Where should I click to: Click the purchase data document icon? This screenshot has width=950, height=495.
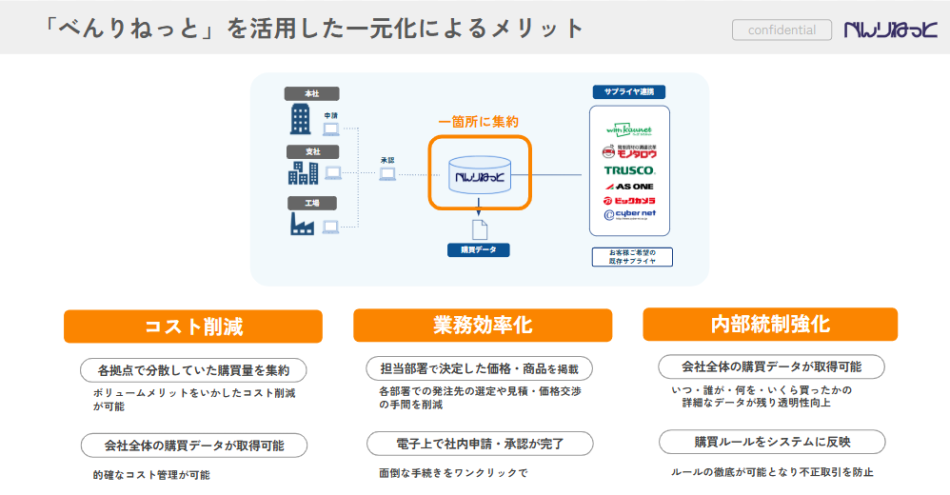point(479,229)
